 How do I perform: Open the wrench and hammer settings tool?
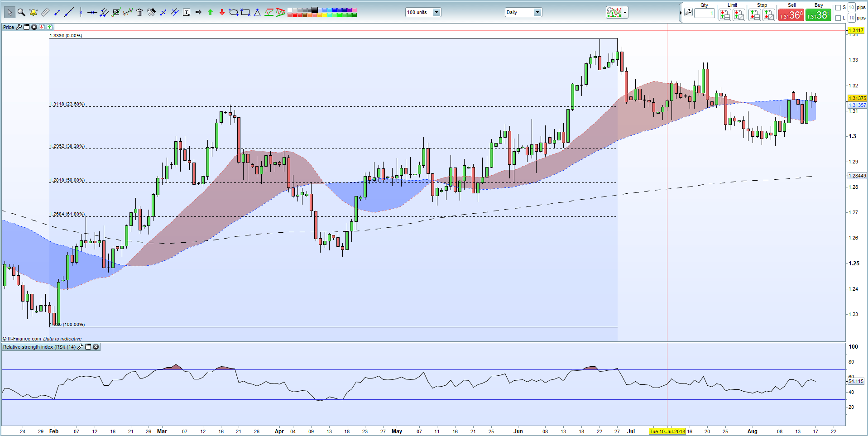click(151, 12)
